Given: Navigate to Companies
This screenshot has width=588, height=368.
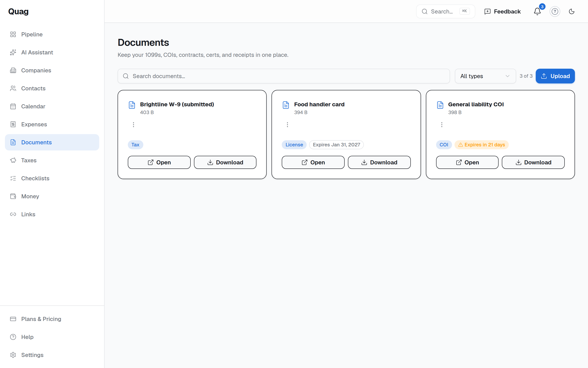Looking at the screenshot, I should tap(52, 70).
